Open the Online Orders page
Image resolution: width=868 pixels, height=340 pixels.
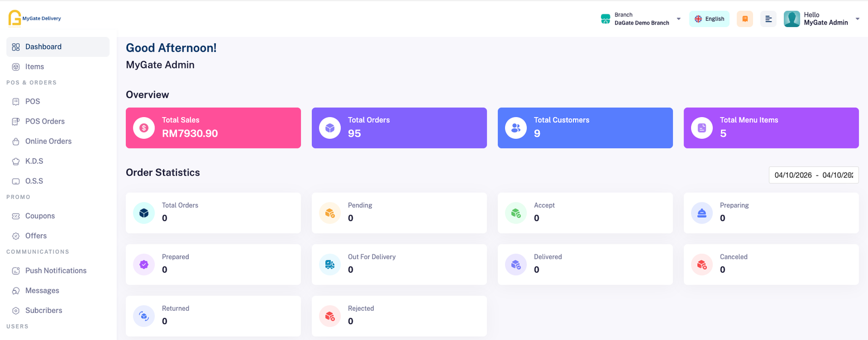pyautogui.click(x=48, y=142)
